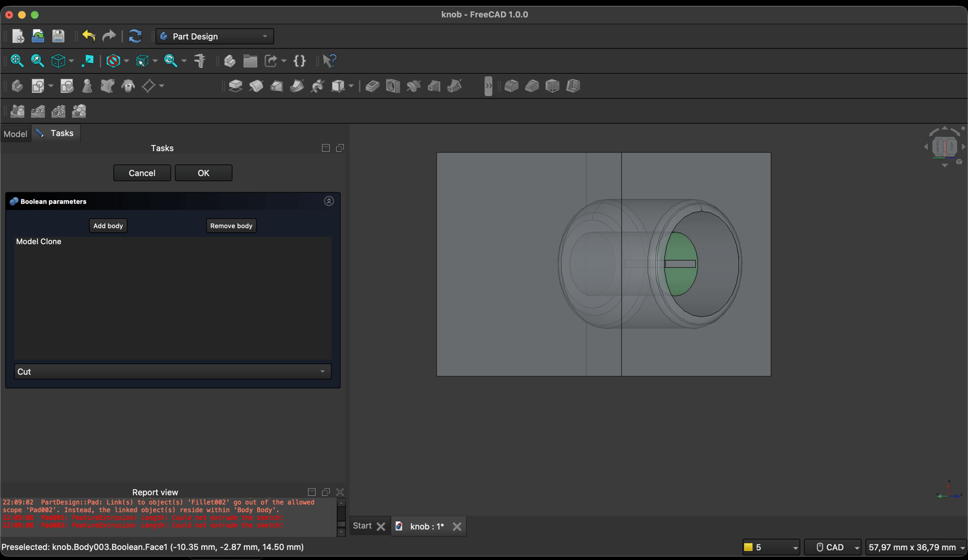This screenshot has height=560, width=968.
Task: Click the Linear Pattern icon
Action: click(38, 111)
